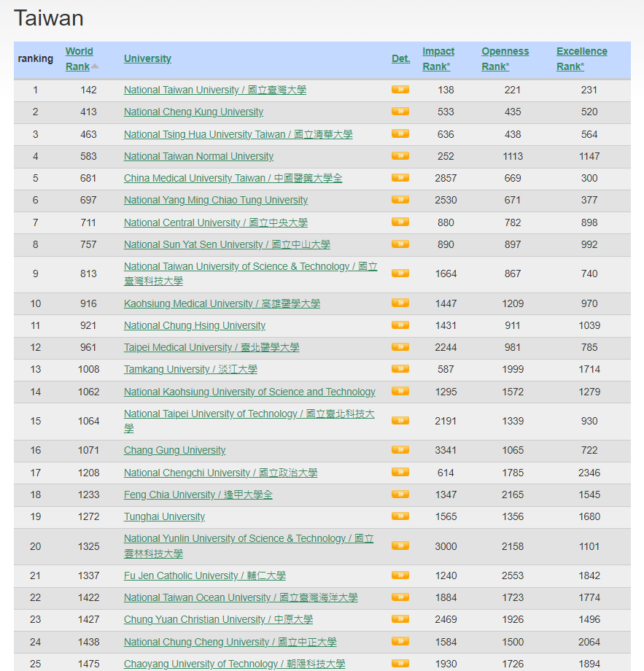Screen dimensions: 644x671
Task: Open details icon for Tamkang University
Action: (400, 369)
